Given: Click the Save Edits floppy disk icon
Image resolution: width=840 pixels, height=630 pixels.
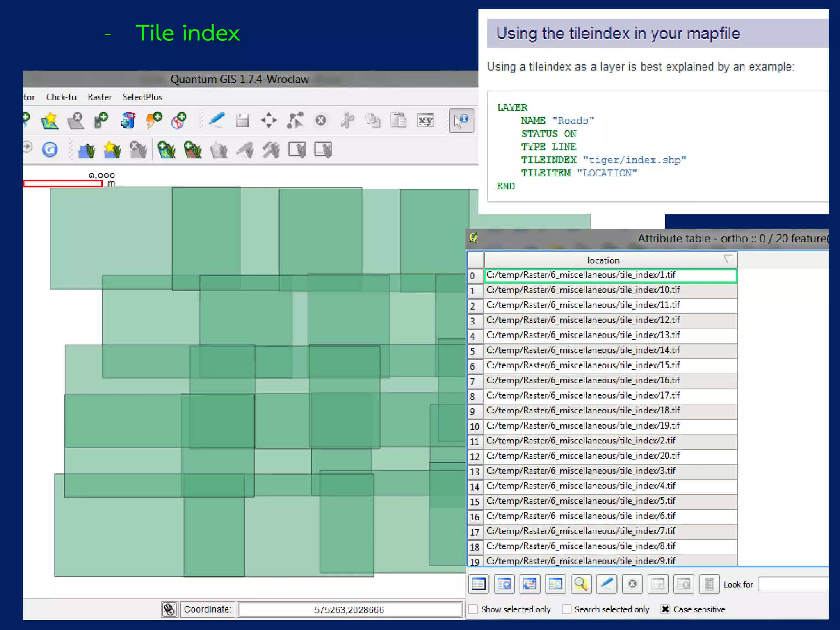Looking at the screenshot, I should (x=242, y=121).
